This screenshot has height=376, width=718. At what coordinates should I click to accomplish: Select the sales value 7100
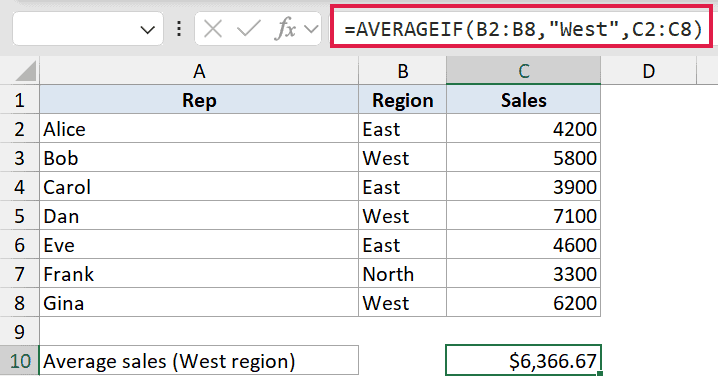tap(523, 216)
